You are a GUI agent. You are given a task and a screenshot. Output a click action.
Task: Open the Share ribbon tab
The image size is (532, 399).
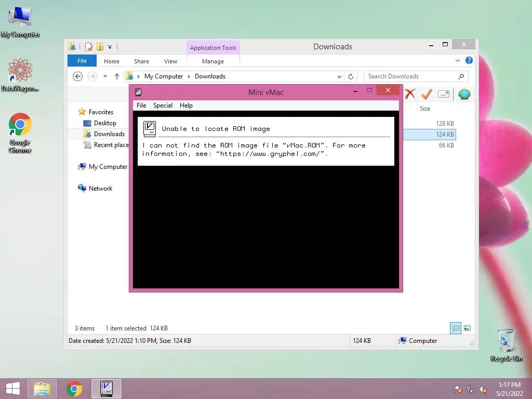tap(141, 61)
